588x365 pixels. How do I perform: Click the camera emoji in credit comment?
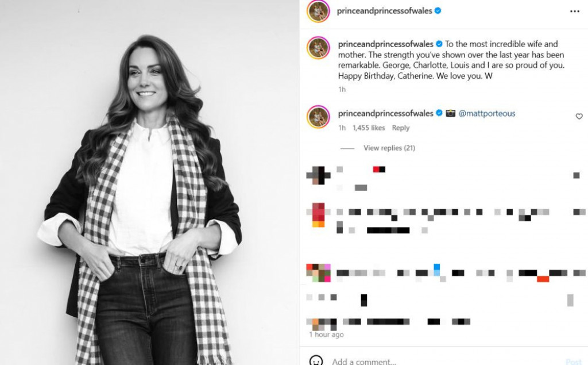(450, 113)
